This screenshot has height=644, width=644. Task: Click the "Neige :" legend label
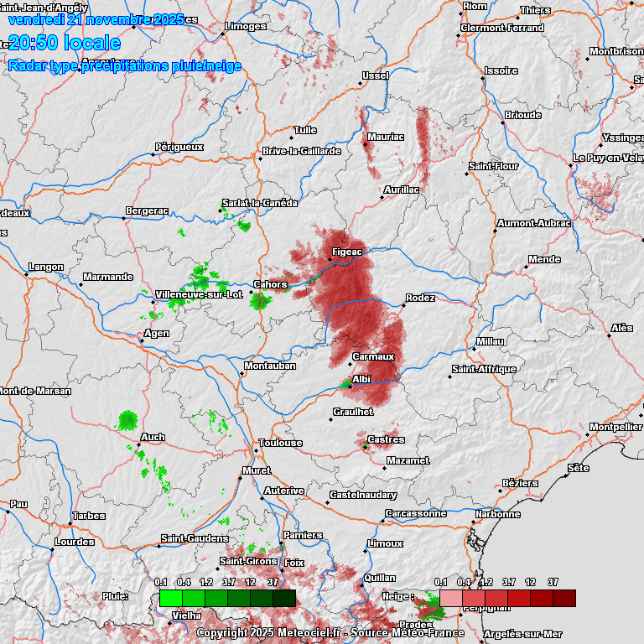tap(398, 596)
